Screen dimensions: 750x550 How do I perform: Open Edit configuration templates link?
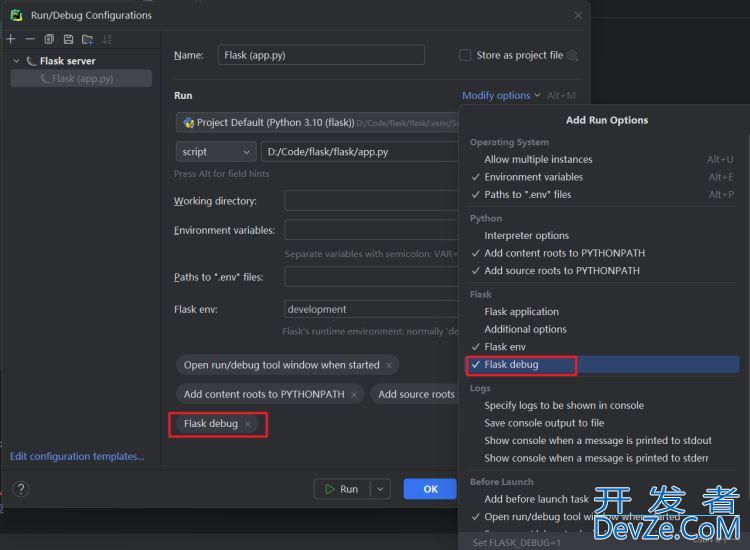[x=77, y=456]
